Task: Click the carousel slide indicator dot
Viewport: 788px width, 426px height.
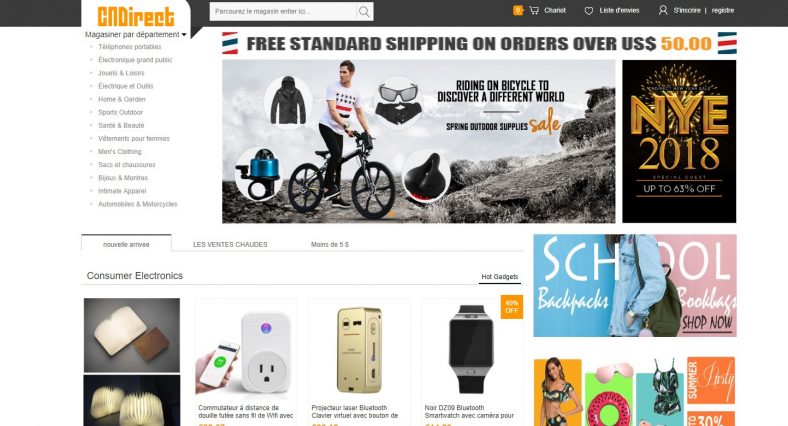Action: click(392, 214)
